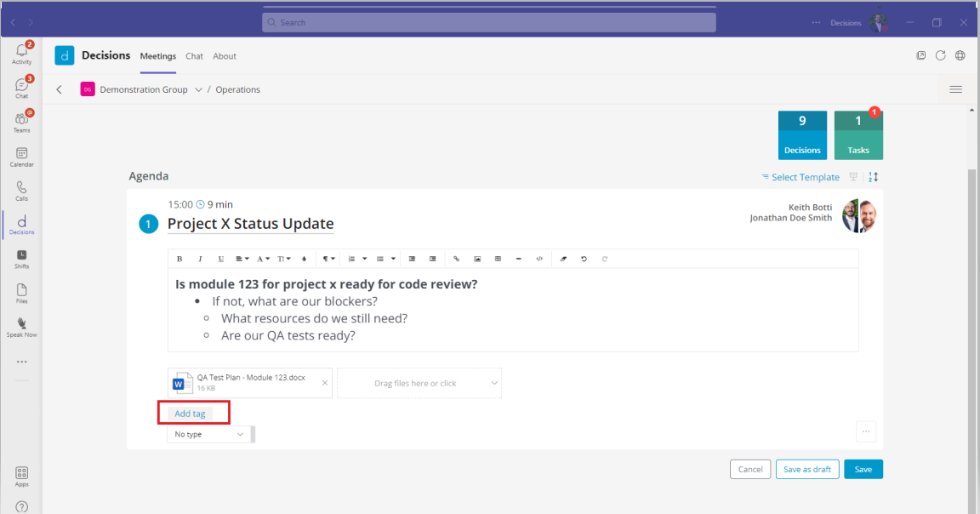Remove the QA Test Plan attachment
The height and width of the screenshot is (514, 980).
(323, 383)
